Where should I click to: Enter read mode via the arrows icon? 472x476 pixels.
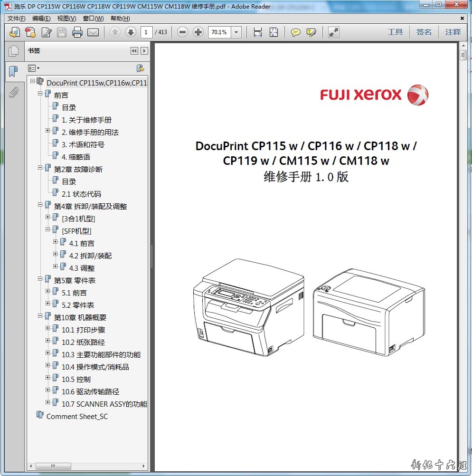click(x=334, y=32)
